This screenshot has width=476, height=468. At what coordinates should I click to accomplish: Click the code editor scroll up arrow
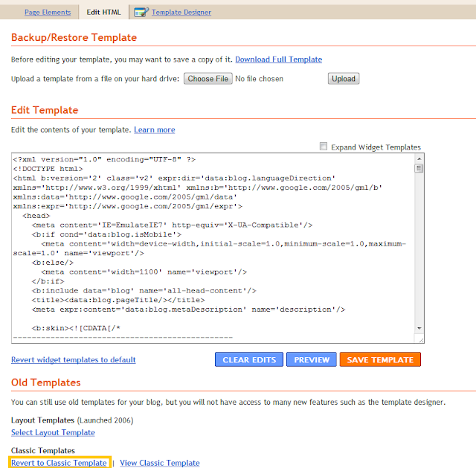[419, 158]
